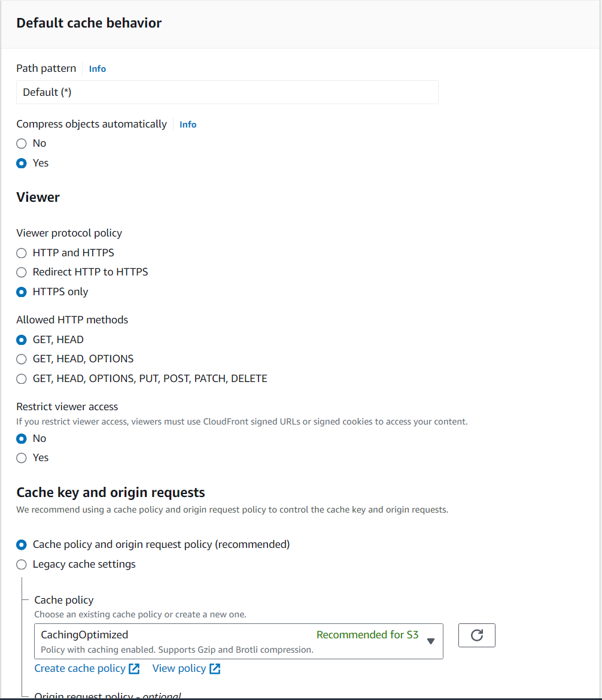602x700 pixels.
Task: Click the refresh cache policy list icon
Action: (x=476, y=635)
